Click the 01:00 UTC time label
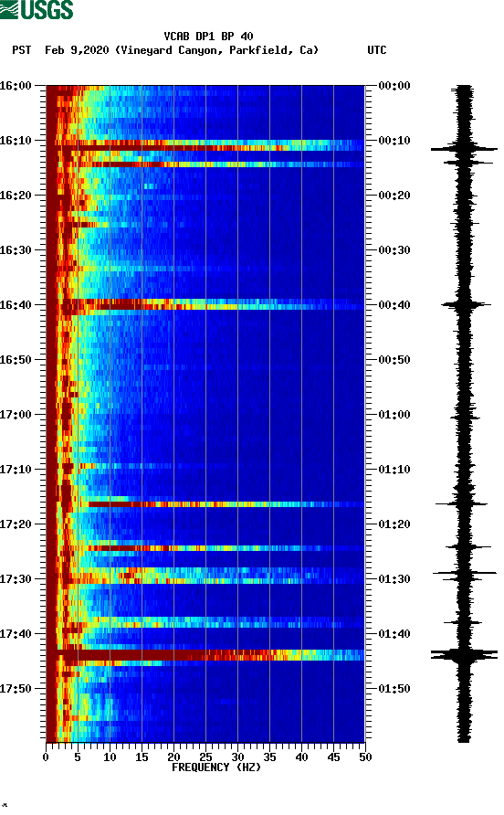This screenshot has height=815, width=504. pyautogui.click(x=394, y=414)
